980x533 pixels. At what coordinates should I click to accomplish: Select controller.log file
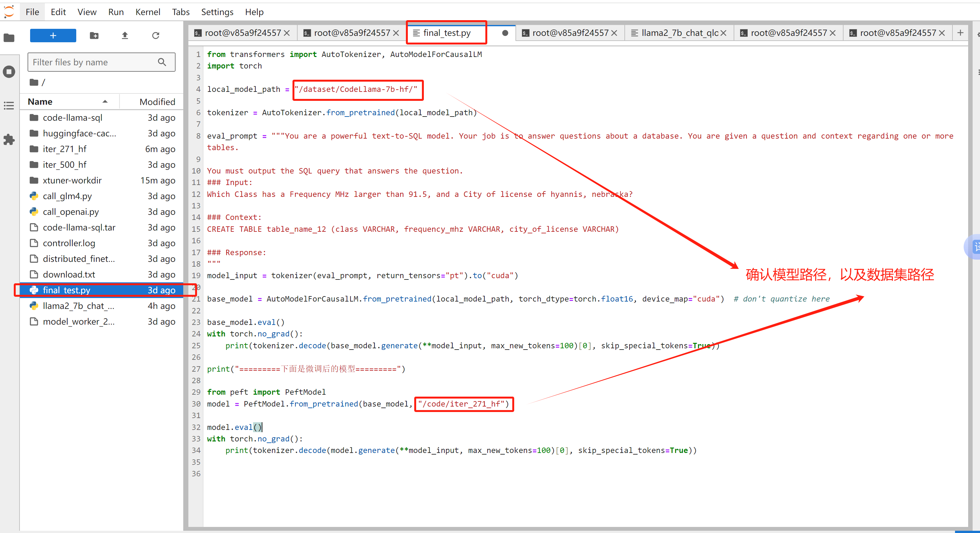102,243
